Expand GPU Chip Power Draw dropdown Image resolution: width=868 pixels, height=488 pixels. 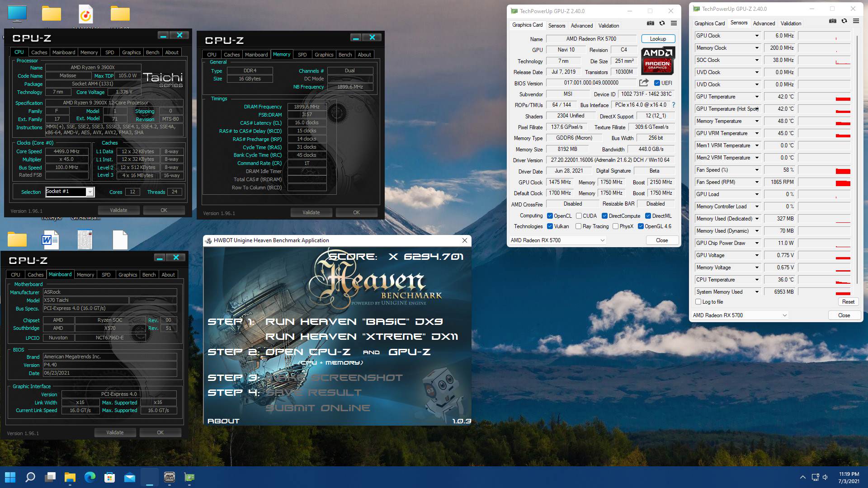pyautogui.click(x=757, y=243)
